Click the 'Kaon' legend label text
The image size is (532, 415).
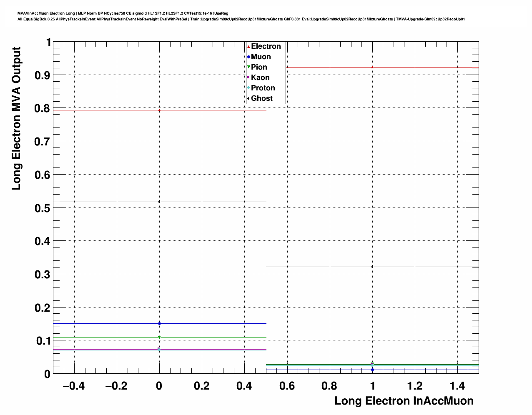click(260, 77)
